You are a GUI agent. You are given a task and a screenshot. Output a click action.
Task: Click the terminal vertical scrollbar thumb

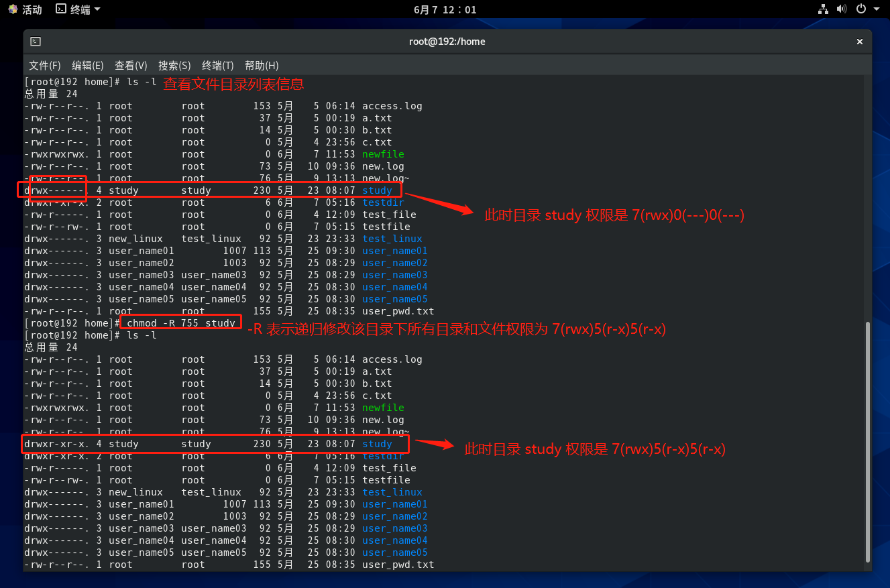(x=867, y=443)
